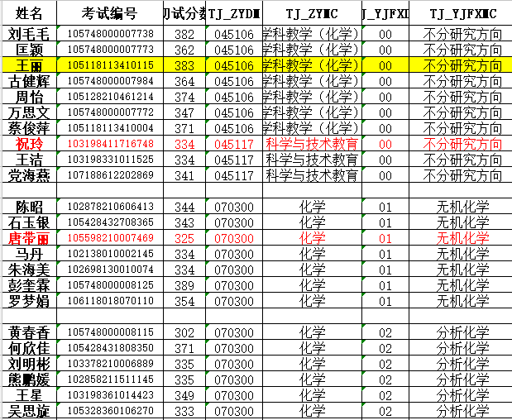This screenshot has width=512, height=420.
Task: Click the red name cell 祝玲
Action: [30, 144]
